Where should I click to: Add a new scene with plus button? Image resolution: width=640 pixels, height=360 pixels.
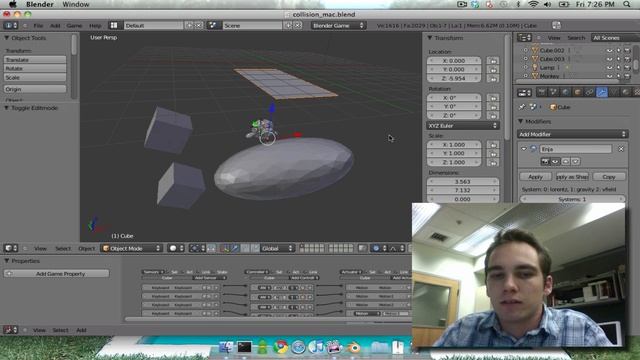tap(288, 25)
